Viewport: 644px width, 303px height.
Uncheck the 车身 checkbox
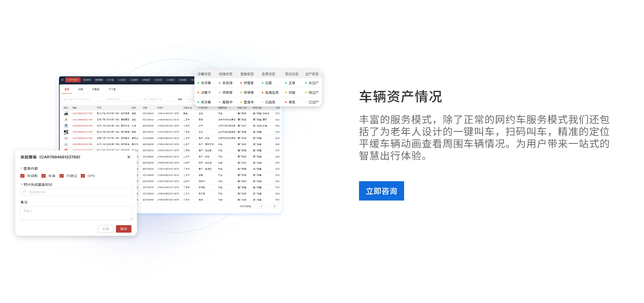43,176
